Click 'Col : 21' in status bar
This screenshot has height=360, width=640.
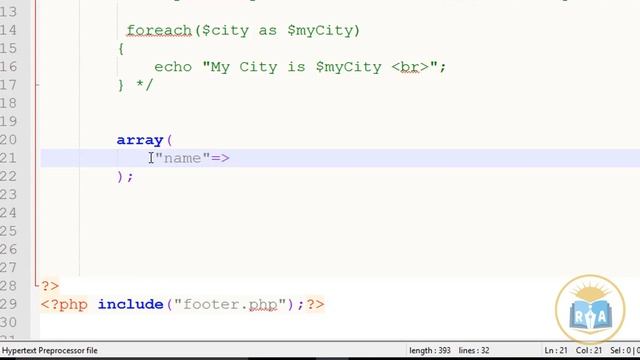point(589,351)
